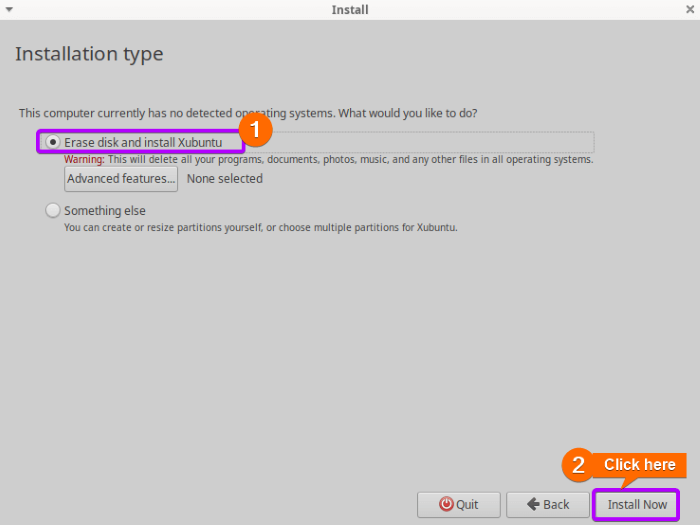Open Advanced features dialog
The image size is (700, 525).
pos(121,179)
